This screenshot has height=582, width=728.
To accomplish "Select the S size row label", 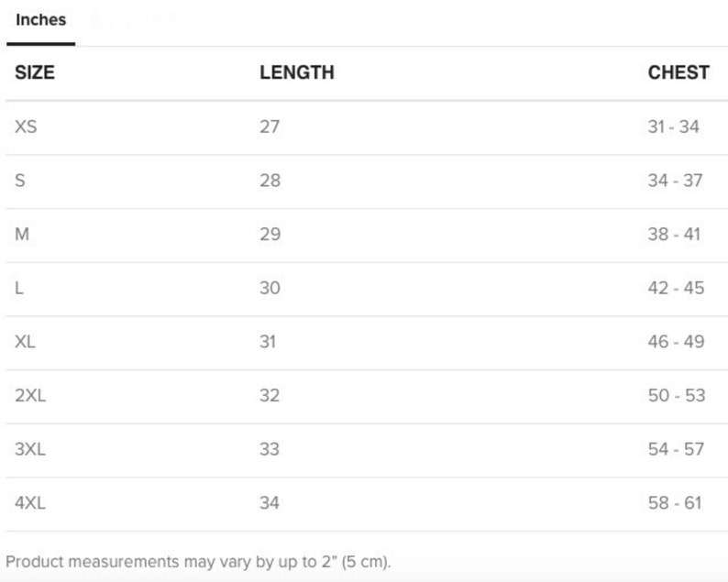I will point(20,181).
